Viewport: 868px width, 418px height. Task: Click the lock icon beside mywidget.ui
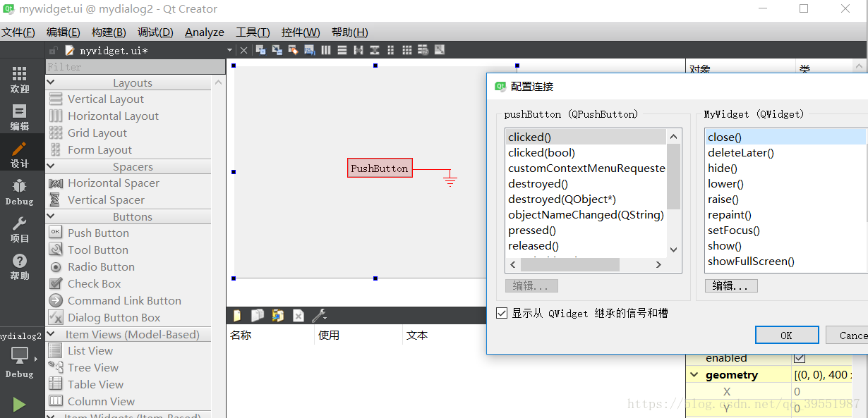pos(54,50)
